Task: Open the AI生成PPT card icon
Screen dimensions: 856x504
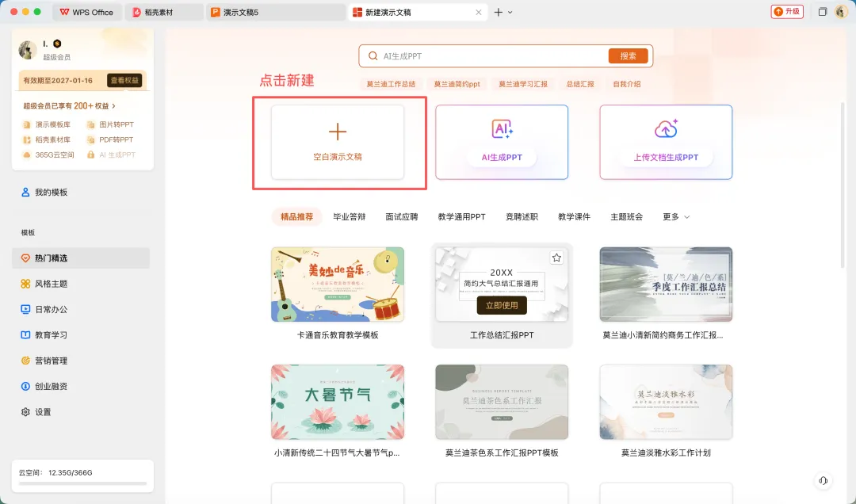Action: 503,129
